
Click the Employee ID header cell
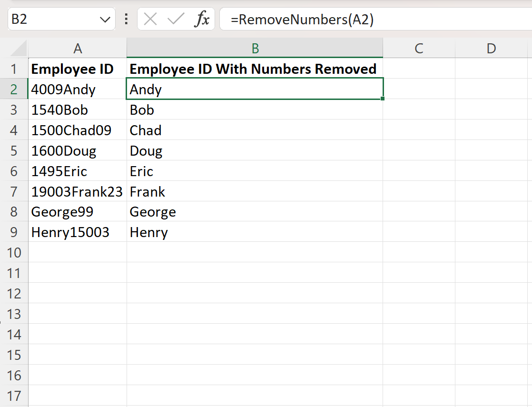pyautogui.click(x=77, y=69)
